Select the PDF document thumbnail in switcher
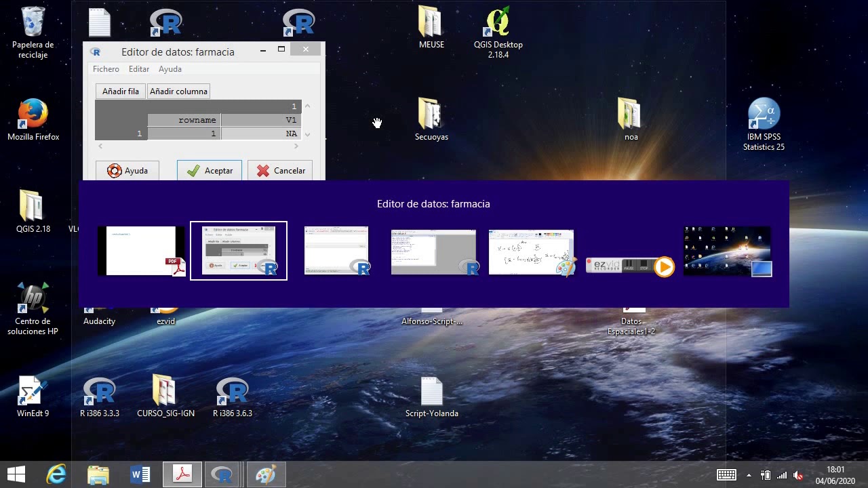Viewport: 868px width, 488px height. (x=141, y=251)
